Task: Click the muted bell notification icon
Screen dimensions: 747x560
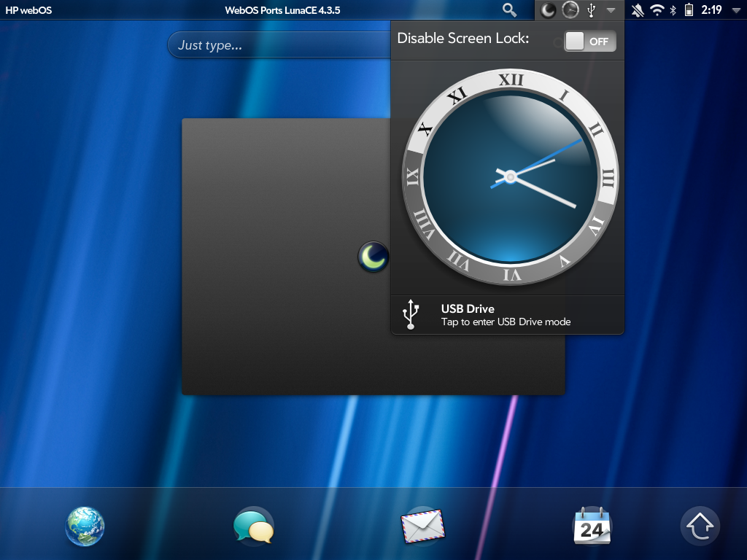Action: pyautogui.click(x=638, y=10)
